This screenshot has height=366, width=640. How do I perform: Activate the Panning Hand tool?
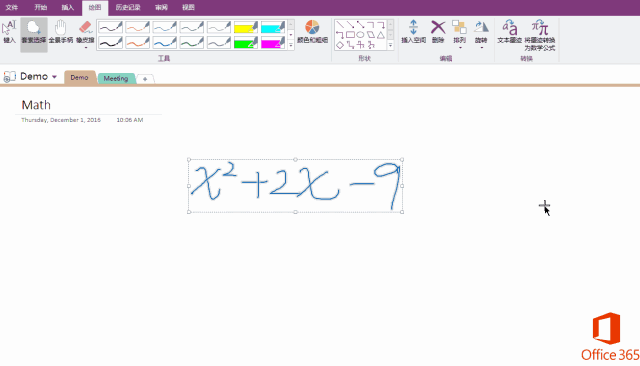tap(60, 32)
